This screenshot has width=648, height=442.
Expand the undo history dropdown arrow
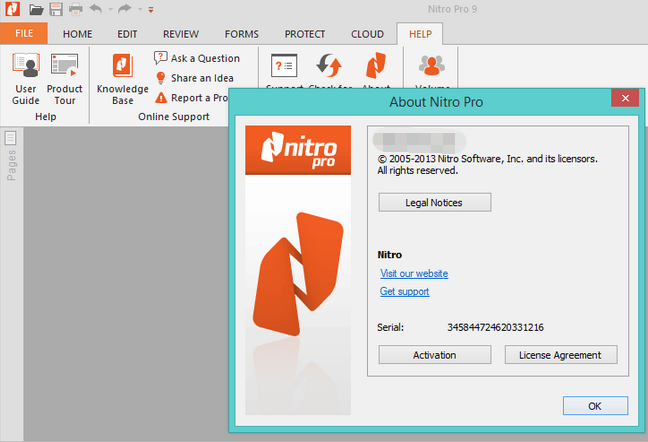click(110, 10)
